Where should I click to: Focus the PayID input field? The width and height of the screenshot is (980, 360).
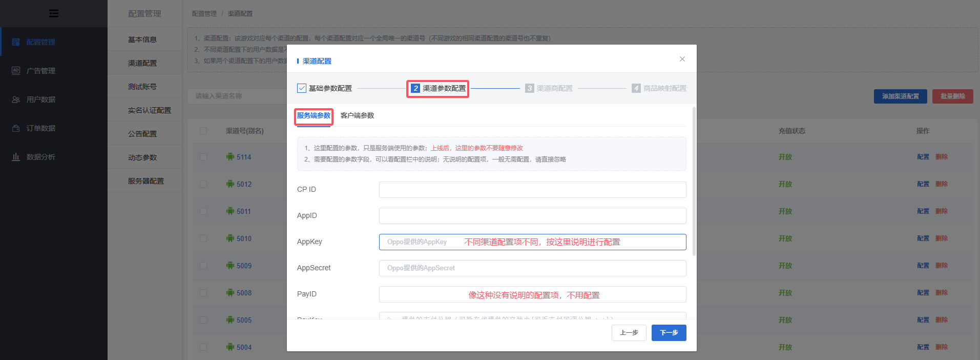click(532, 294)
